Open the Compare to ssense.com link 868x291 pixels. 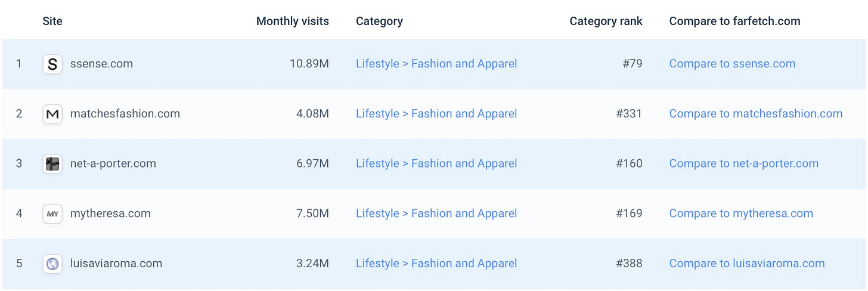pyautogui.click(x=732, y=64)
